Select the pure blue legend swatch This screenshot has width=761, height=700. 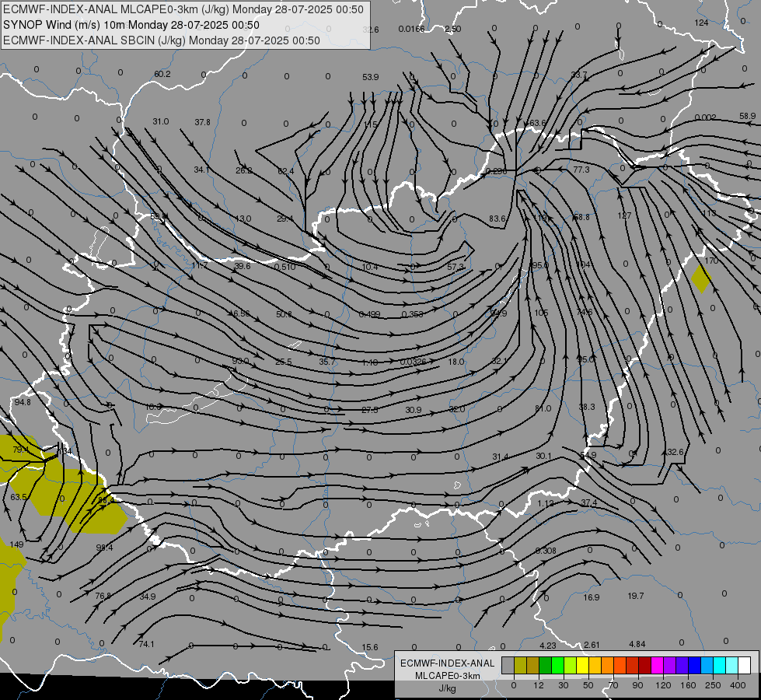coord(695,665)
